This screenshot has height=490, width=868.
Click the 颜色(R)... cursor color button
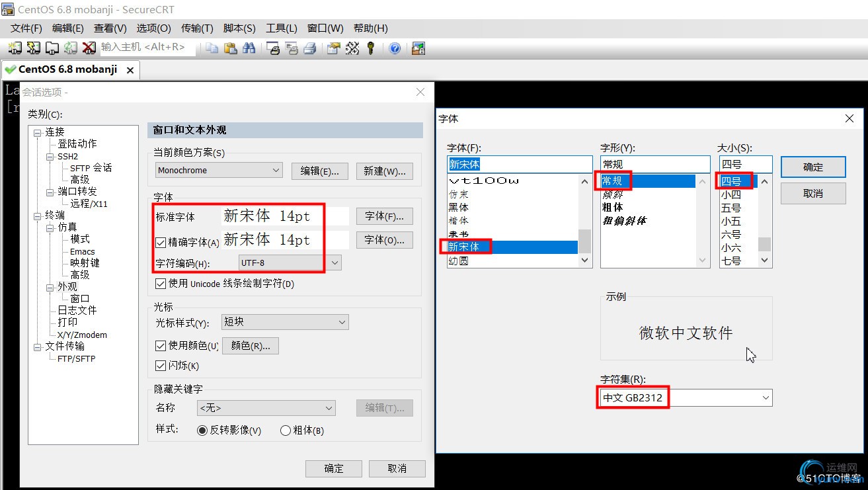click(251, 346)
